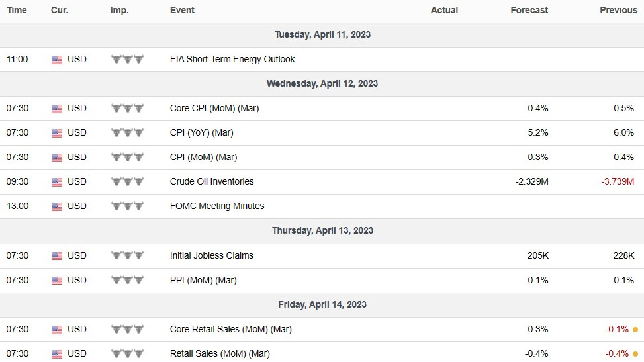Open the EIA Short-Term Energy Outlook event
This screenshot has width=644, height=362.
click(x=232, y=60)
